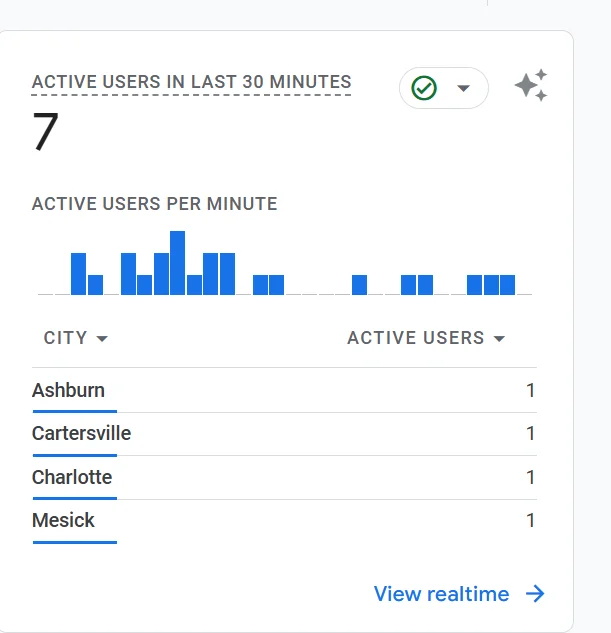Click the active users value 1 for Charlotte

pos(531,477)
